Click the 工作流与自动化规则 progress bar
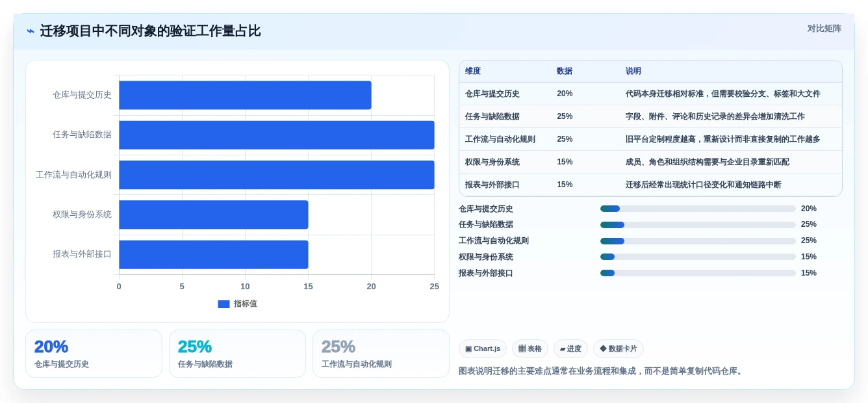The image size is (868, 403). [x=698, y=241]
